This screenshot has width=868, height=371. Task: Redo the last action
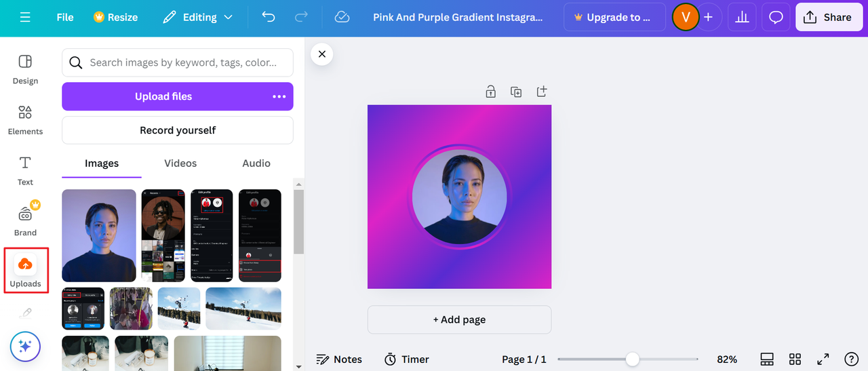pyautogui.click(x=302, y=17)
